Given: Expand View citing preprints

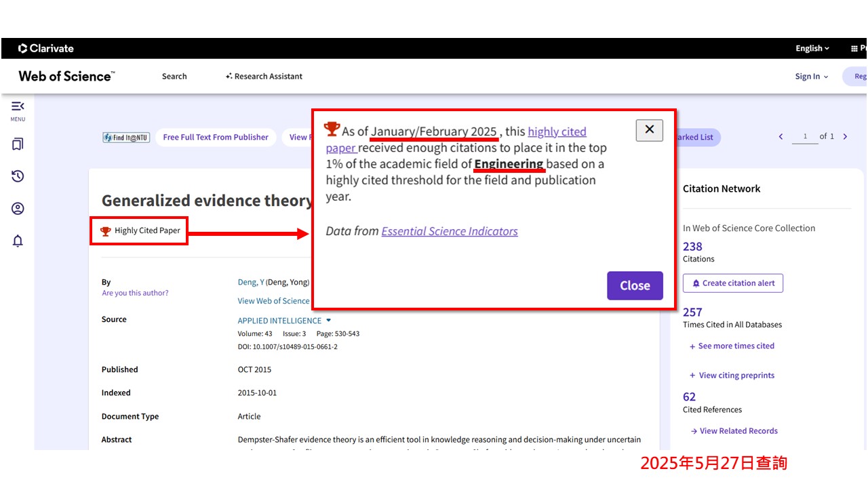Looking at the screenshot, I should [x=732, y=375].
